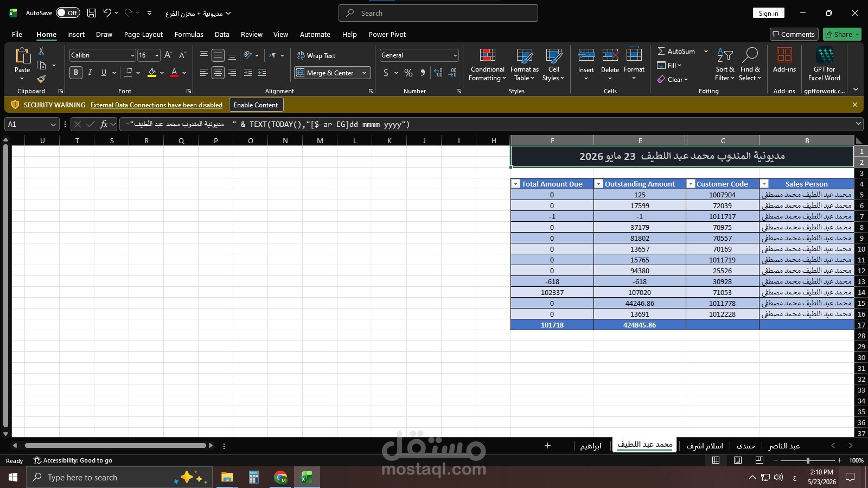Open the General number format dropdown
Image resolution: width=868 pixels, height=488 pixels.
coord(455,55)
